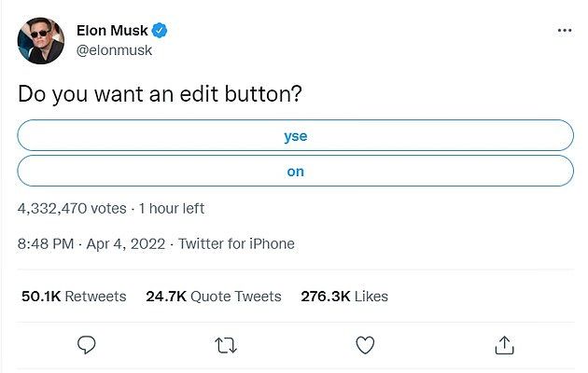Click the tweet text 'Do you want an edit button?'
Image resolution: width=588 pixels, height=373 pixels.
click(x=160, y=93)
